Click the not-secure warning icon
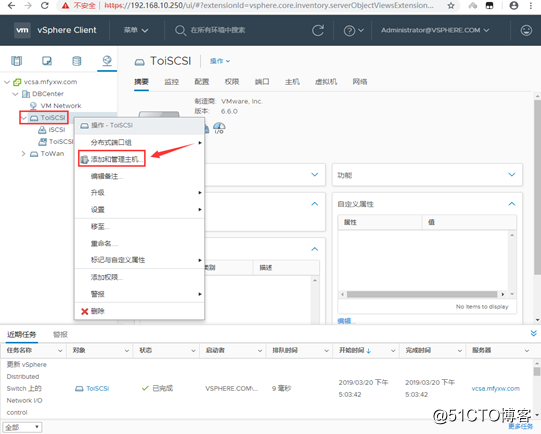 click(x=65, y=5)
